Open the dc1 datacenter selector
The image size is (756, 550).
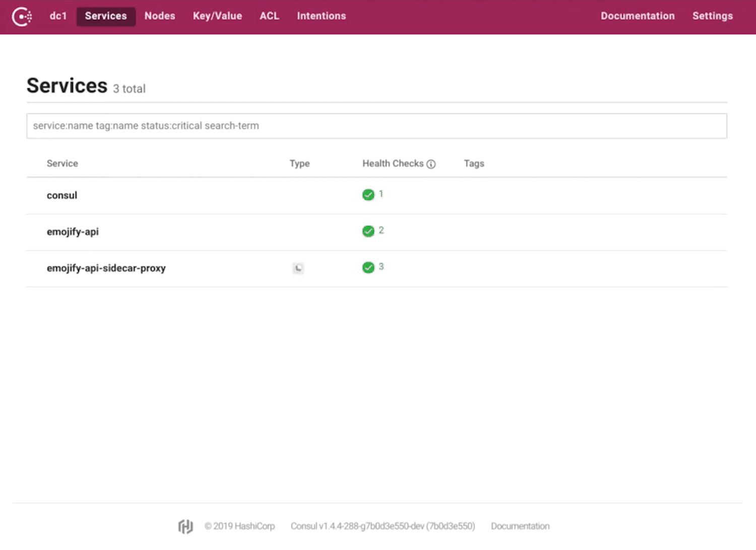pyautogui.click(x=58, y=16)
